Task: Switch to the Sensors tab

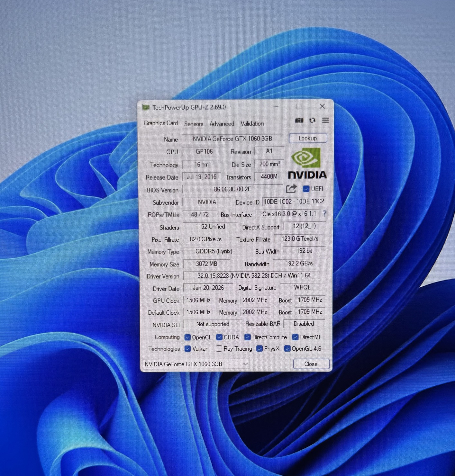Action: pyautogui.click(x=194, y=124)
